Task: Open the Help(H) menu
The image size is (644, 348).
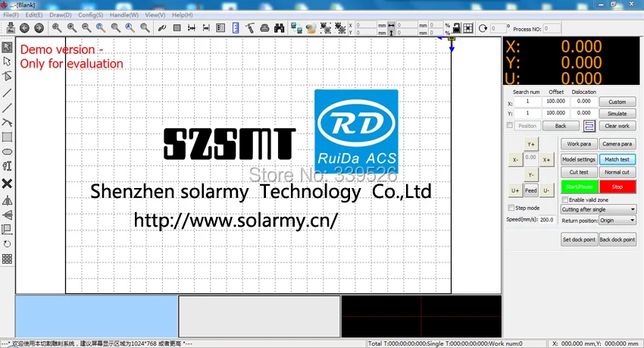Action: 183,15
